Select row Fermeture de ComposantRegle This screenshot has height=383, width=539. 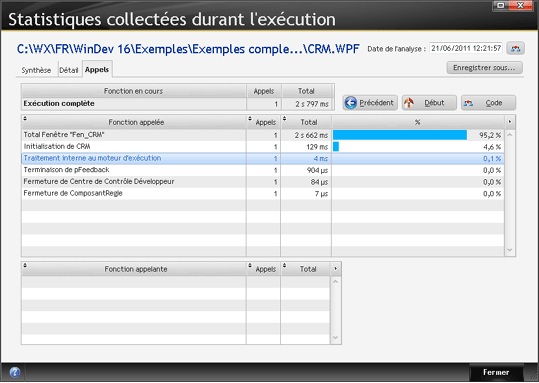pos(263,194)
